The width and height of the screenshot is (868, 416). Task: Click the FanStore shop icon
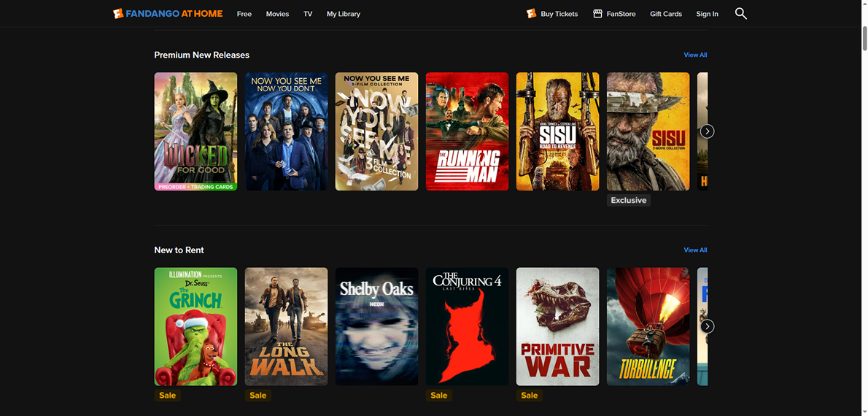[597, 14]
